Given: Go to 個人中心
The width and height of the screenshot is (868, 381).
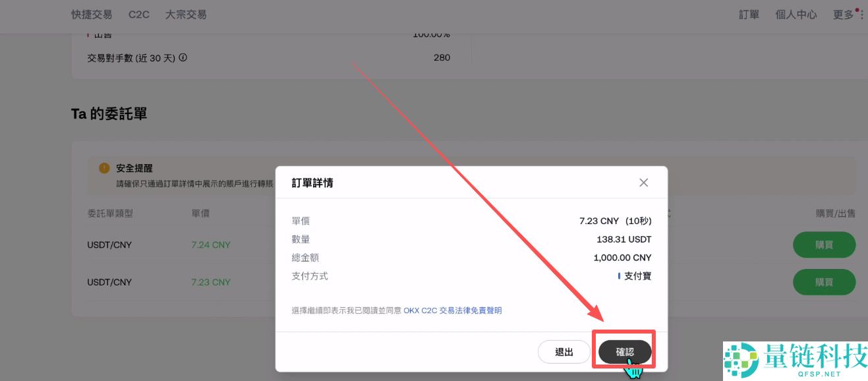Looking at the screenshot, I should click(796, 15).
